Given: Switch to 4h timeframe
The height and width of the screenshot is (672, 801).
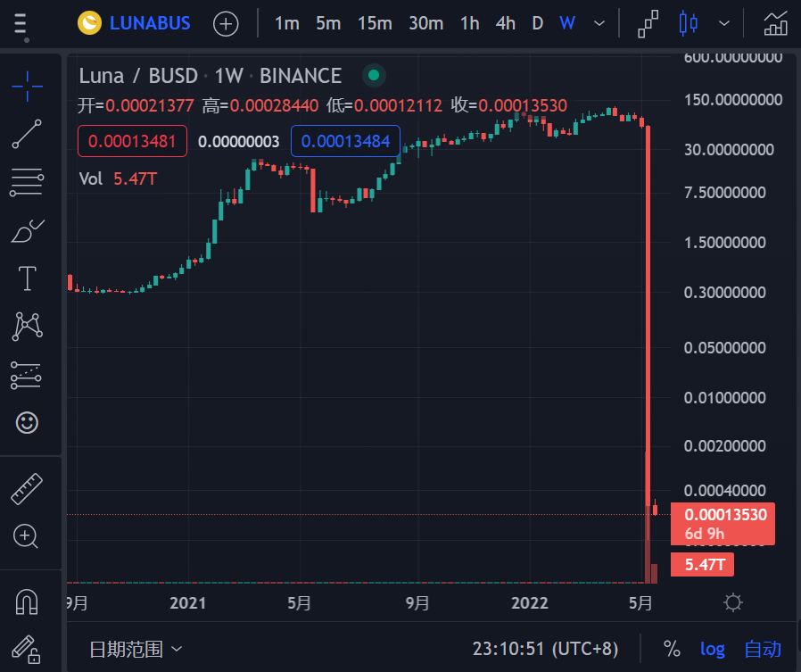Looking at the screenshot, I should pos(505,23).
